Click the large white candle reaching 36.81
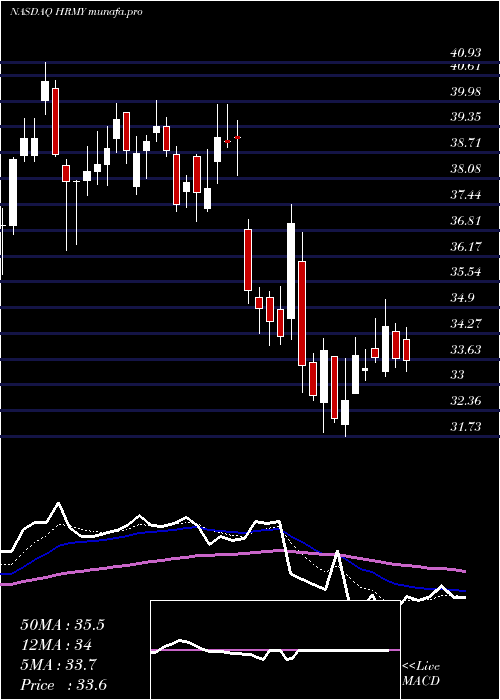The image size is (500, 700). tap(291, 271)
